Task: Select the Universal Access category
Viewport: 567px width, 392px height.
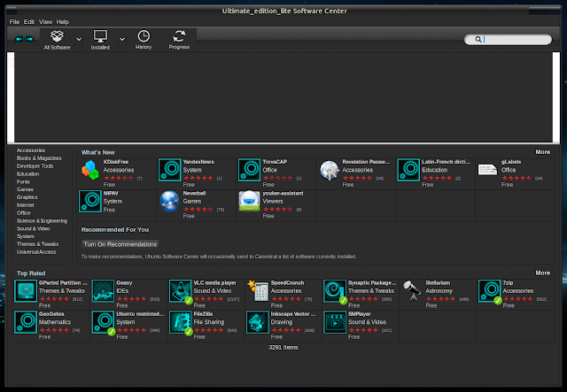Action: point(36,252)
